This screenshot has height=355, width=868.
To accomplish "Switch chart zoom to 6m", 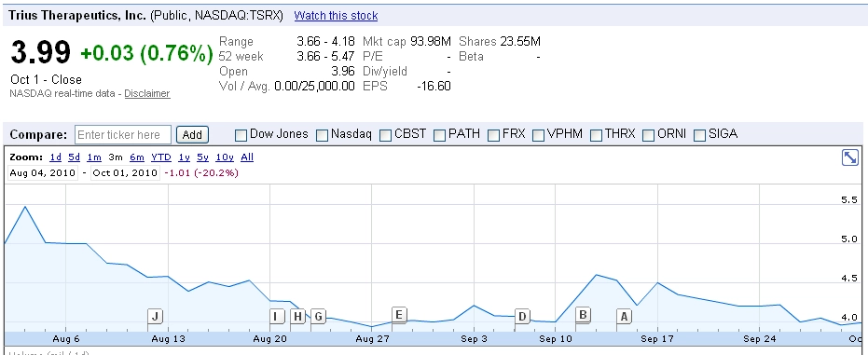I will [137, 157].
